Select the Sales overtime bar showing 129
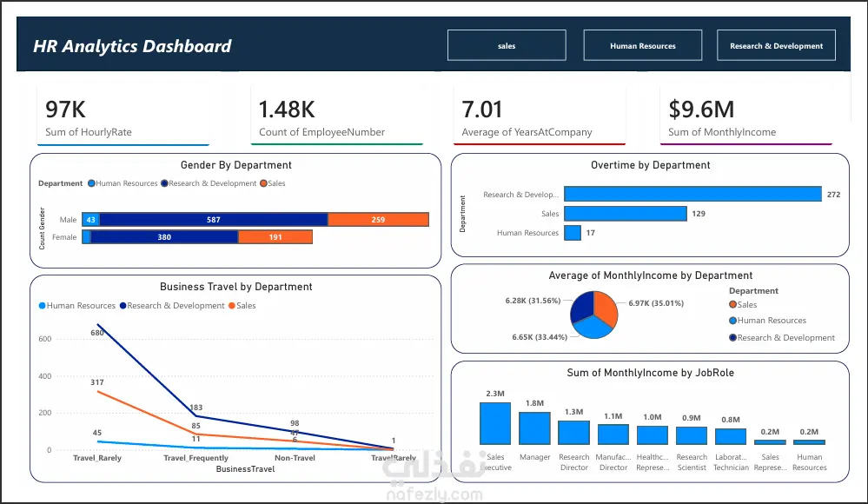Viewport: 868px width, 504px height. click(626, 214)
